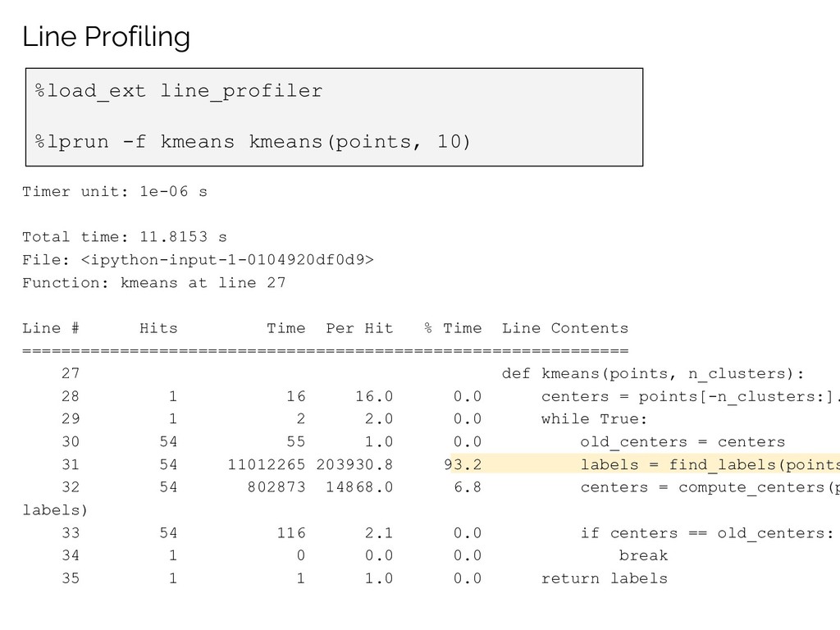Image resolution: width=840 pixels, height=630 pixels.
Task: Click 'if centers == old_centers:' code line
Action: pos(707,533)
